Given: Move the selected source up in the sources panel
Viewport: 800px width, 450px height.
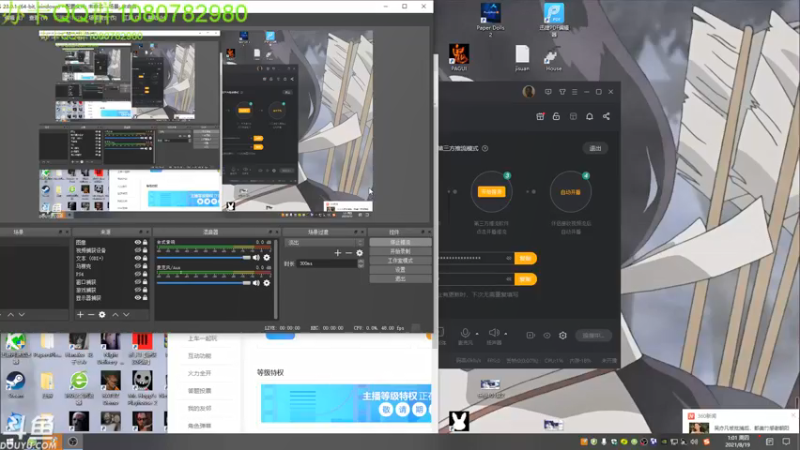Looking at the screenshot, I should (115, 315).
